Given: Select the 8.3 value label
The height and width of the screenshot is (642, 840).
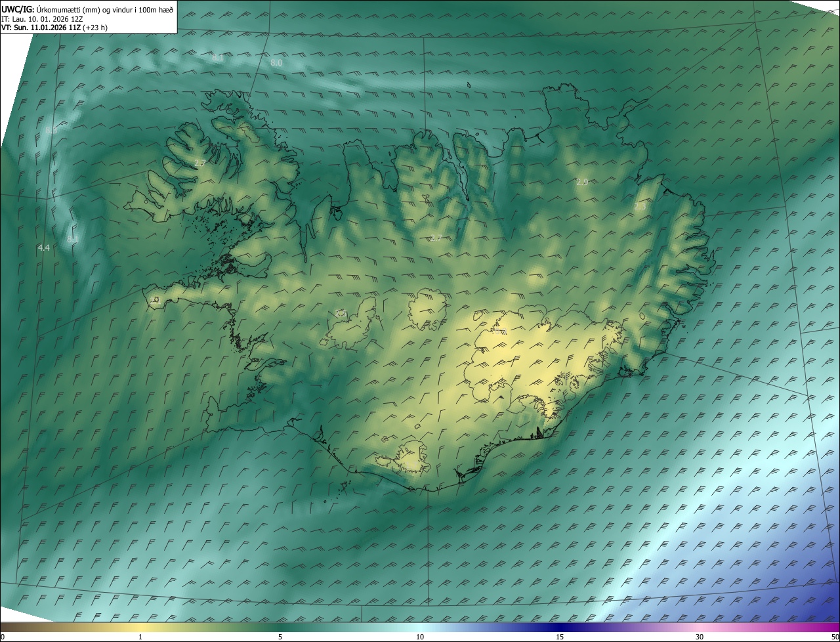Looking at the screenshot, I should [x=51, y=131].
